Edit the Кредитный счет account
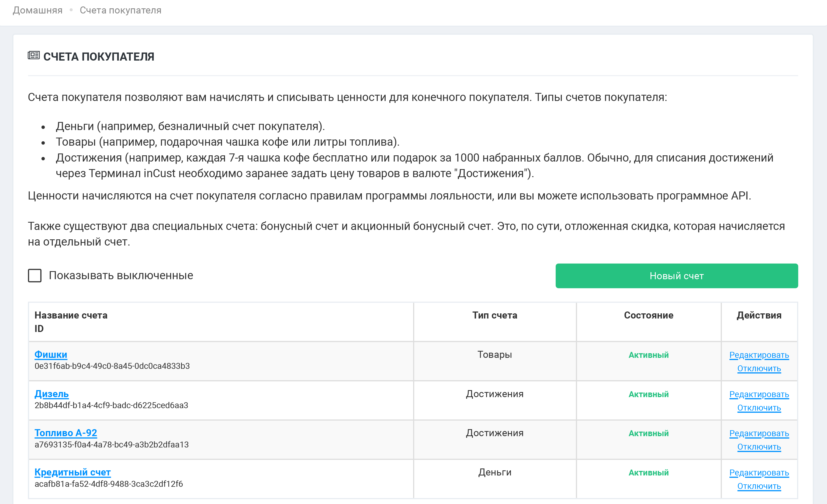 tap(759, 472)
